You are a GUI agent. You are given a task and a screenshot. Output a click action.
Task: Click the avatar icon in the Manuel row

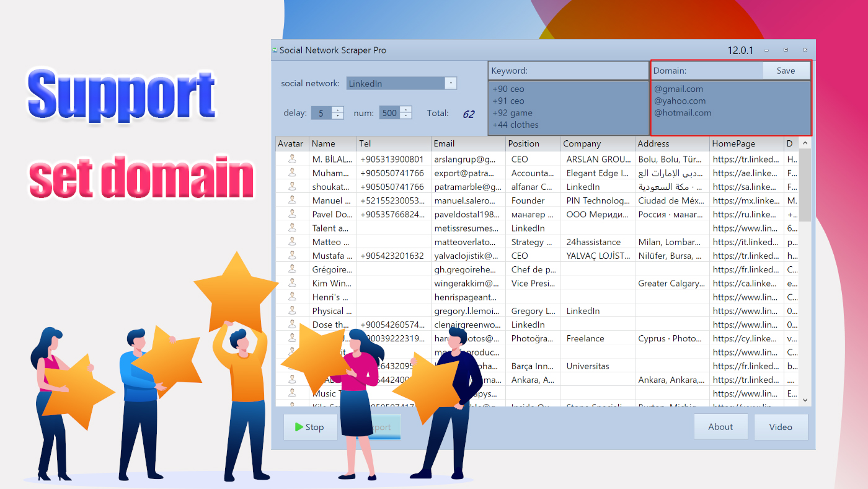point(292,200)
